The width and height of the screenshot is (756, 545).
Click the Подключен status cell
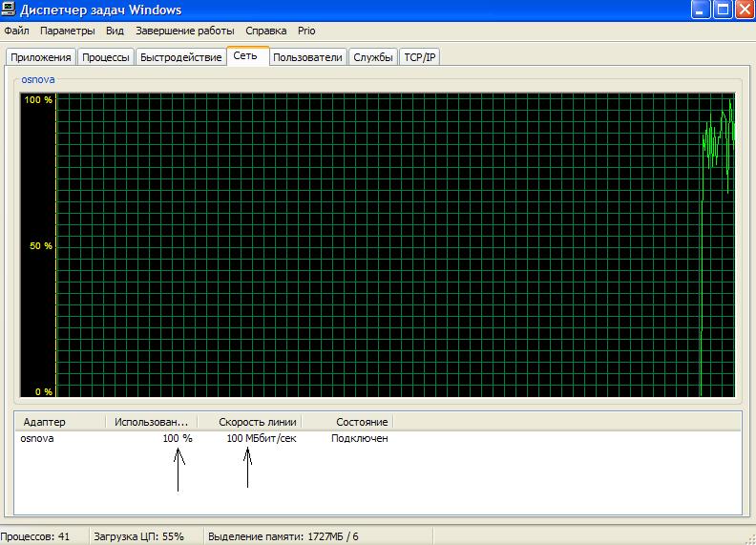coord(359,438)
